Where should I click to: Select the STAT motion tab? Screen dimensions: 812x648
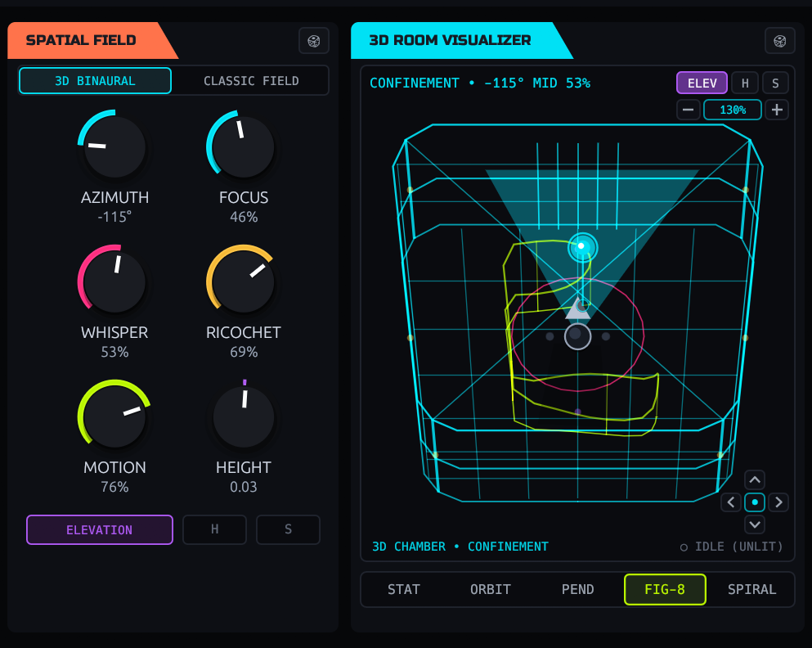(x=404, y=589)
